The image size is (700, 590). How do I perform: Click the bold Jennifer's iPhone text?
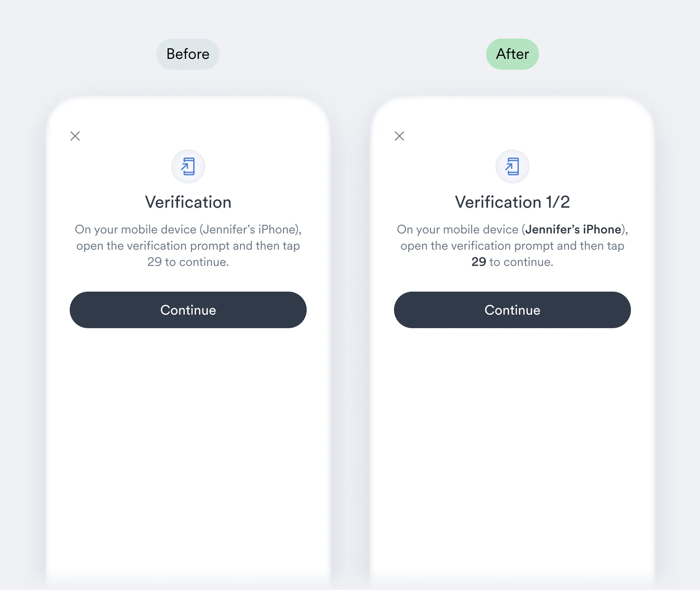(x=573, y=230)
